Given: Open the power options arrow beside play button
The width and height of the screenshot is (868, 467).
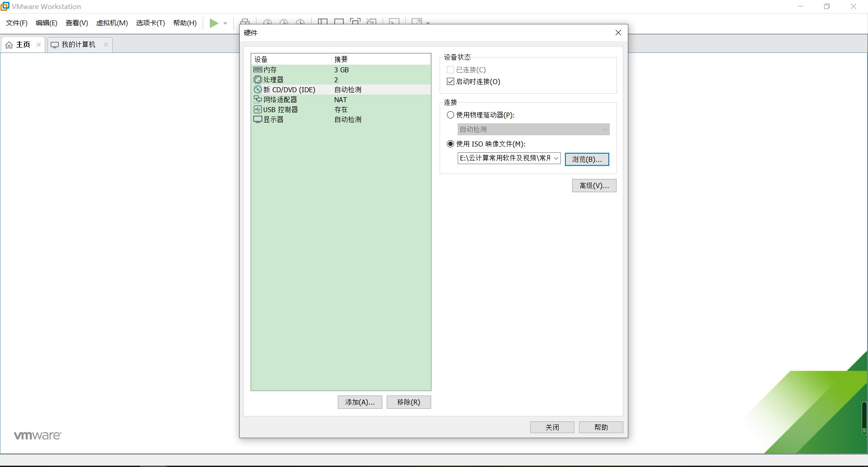Looking at the screenshot, I should [225, 23].
